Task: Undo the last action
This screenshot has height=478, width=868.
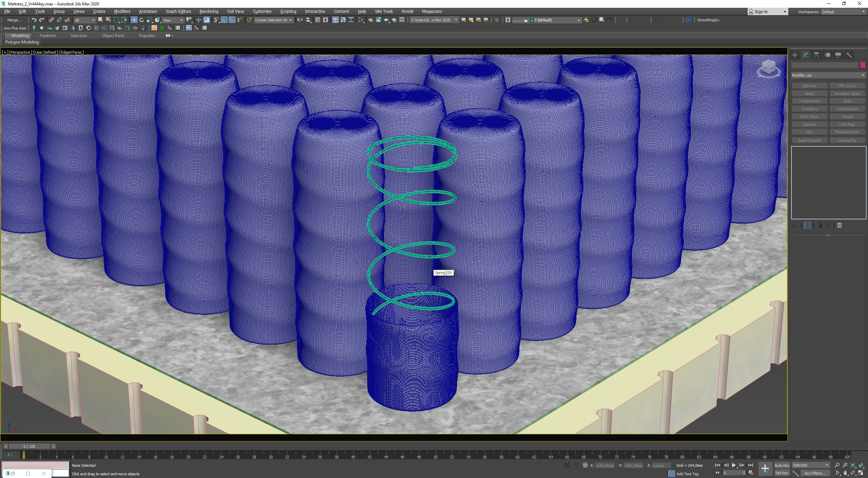Action: point(34,20)
